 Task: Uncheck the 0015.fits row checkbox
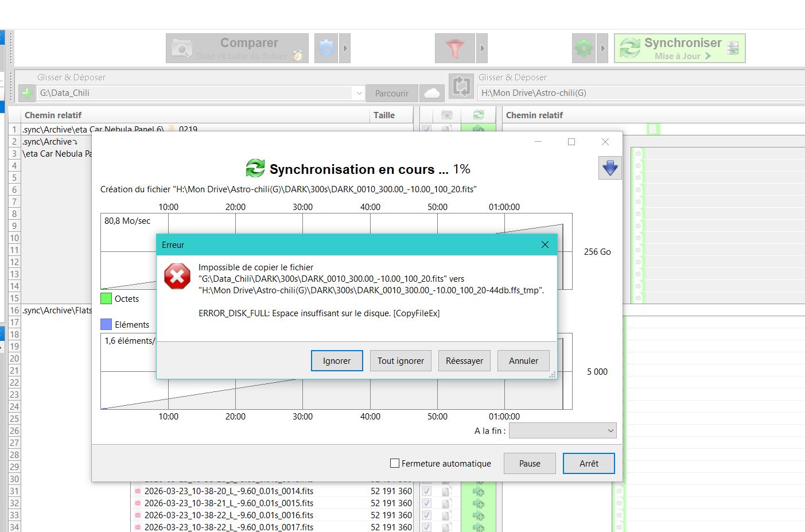(427, 503)
